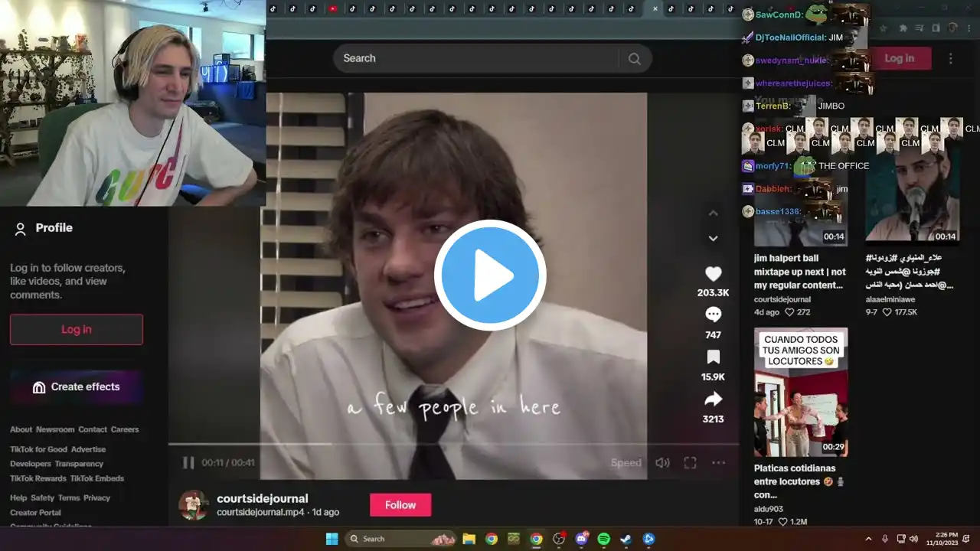Image resolution: width=980 pixels, height=551 pixels.
Task: Open the TikTok header three-dot menu
Action: click(x=951, y=59)
